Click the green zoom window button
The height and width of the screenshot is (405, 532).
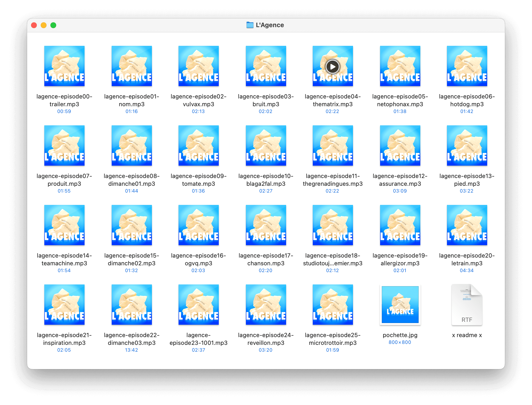pyautogui.click(x=53, y=25)
